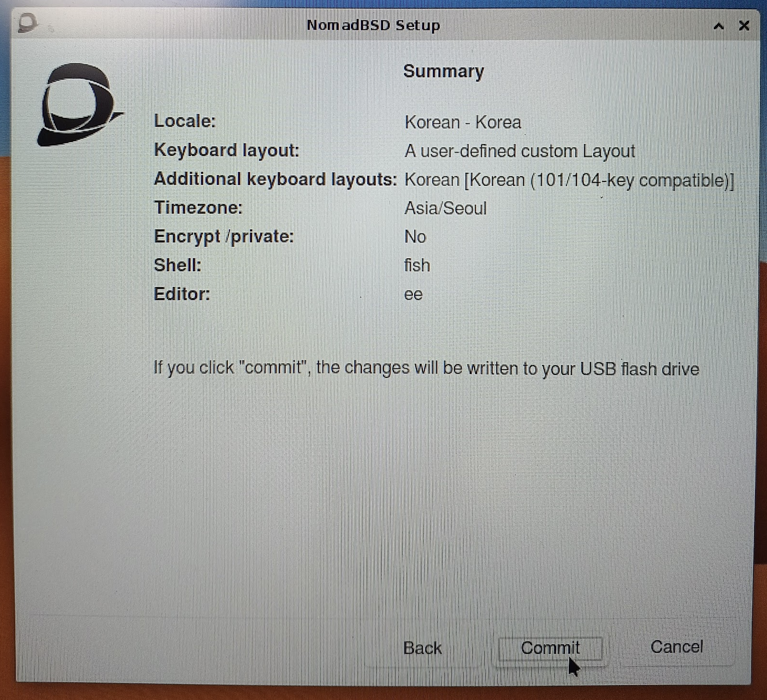Click the Commit button
The image size is (767, 700).
pyautogui.click(x=551, y=648)
